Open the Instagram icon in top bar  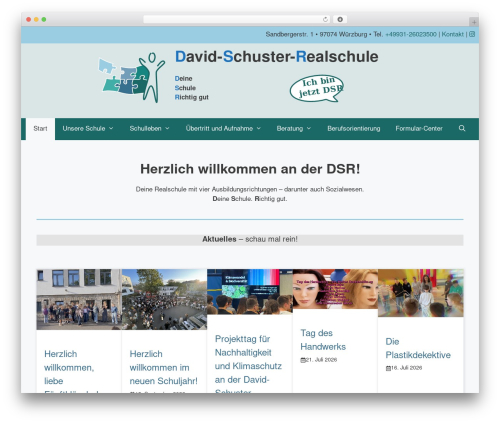pyautogui.click(x=472, y=34)
